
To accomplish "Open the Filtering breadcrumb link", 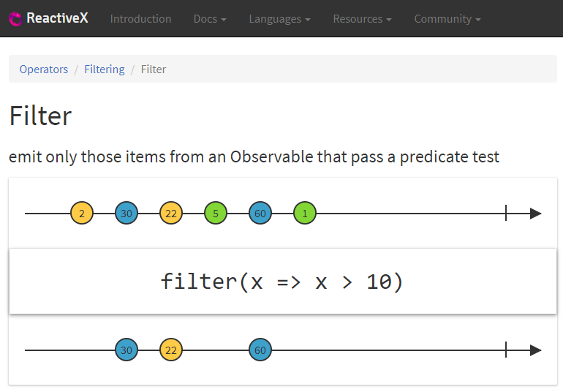I will [105, 69].
